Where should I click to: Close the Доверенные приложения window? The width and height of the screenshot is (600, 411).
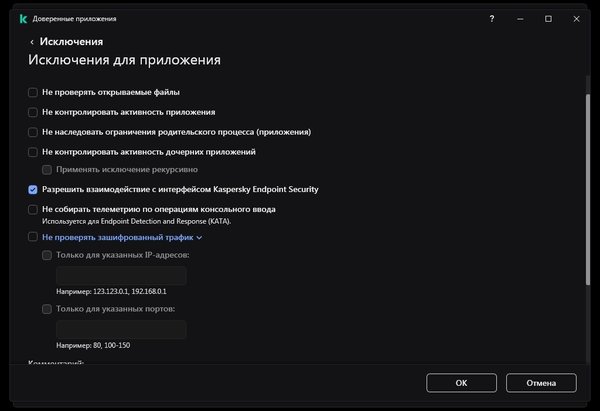click(x=577, y=19)
